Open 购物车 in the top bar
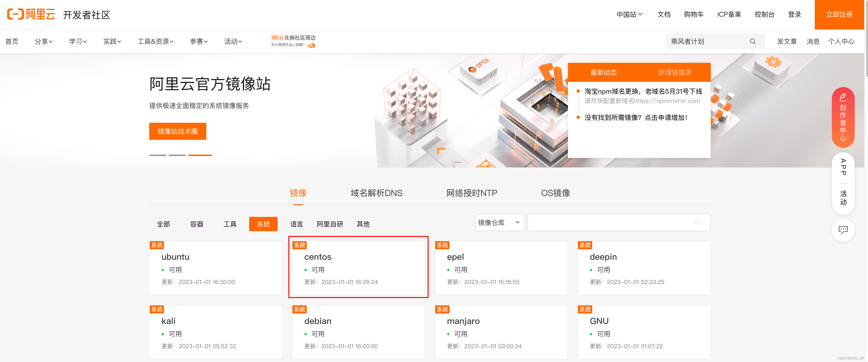Screen dimensions: 868x362 click(694, 15)
